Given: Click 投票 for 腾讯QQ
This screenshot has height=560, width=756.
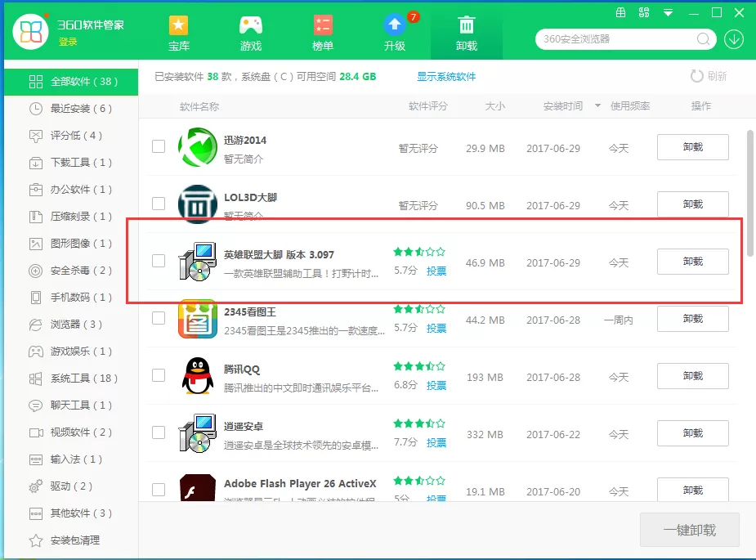Looking at the screenshot, I should point(436,385).
